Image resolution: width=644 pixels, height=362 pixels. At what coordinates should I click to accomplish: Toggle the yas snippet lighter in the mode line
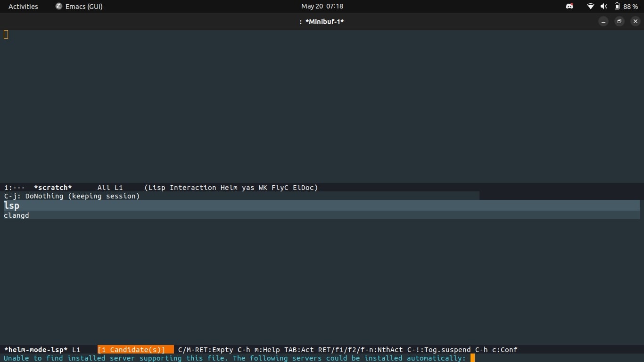click(247, 187)
